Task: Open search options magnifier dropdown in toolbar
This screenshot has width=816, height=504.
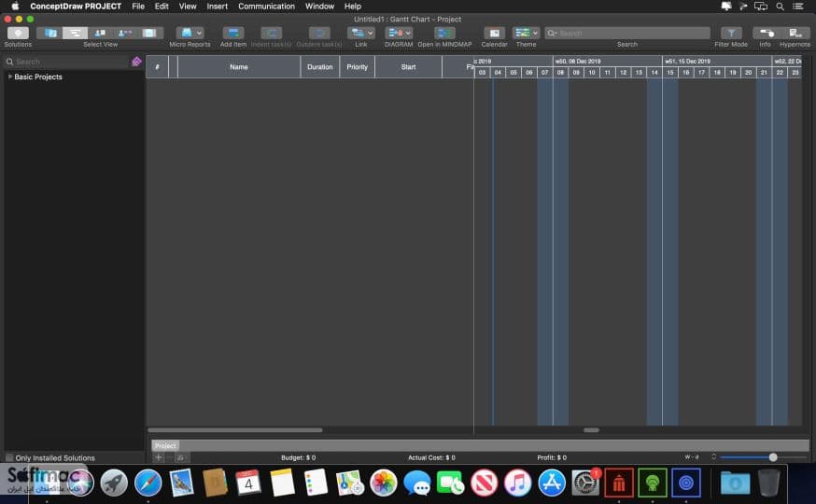Action: click(x=552, y=34)
